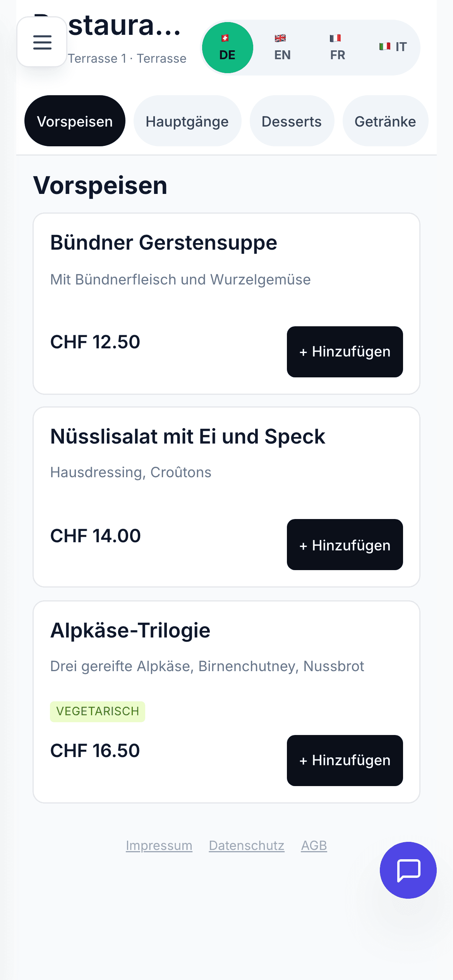Select the Getränke category tab
Screen dimensions: 453x980
point(385,121)
